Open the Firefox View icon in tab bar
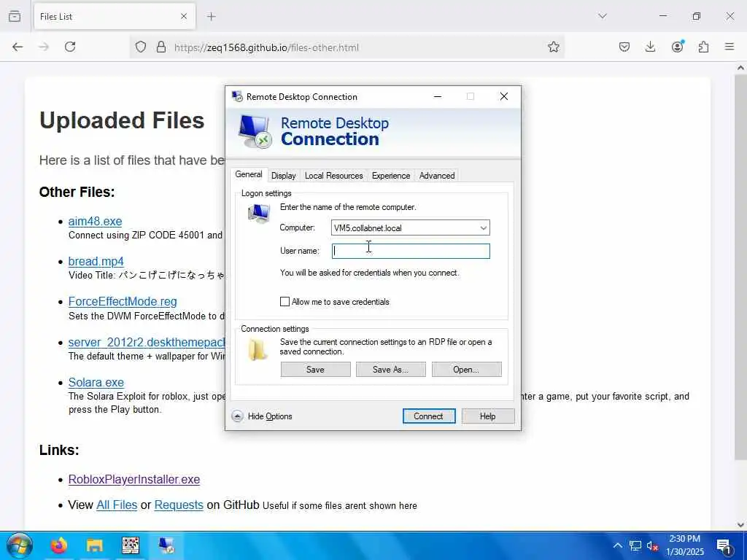 tap(15, 16)
